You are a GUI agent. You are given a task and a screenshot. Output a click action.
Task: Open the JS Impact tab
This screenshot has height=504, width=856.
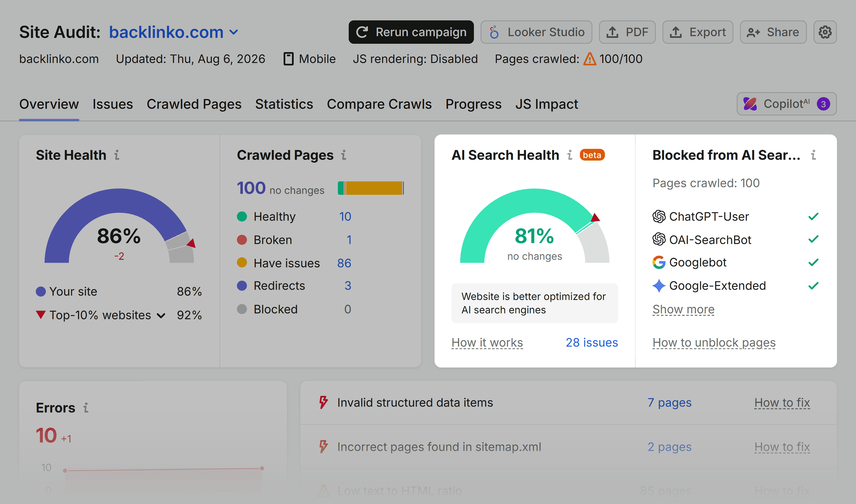tap(547, 104)
